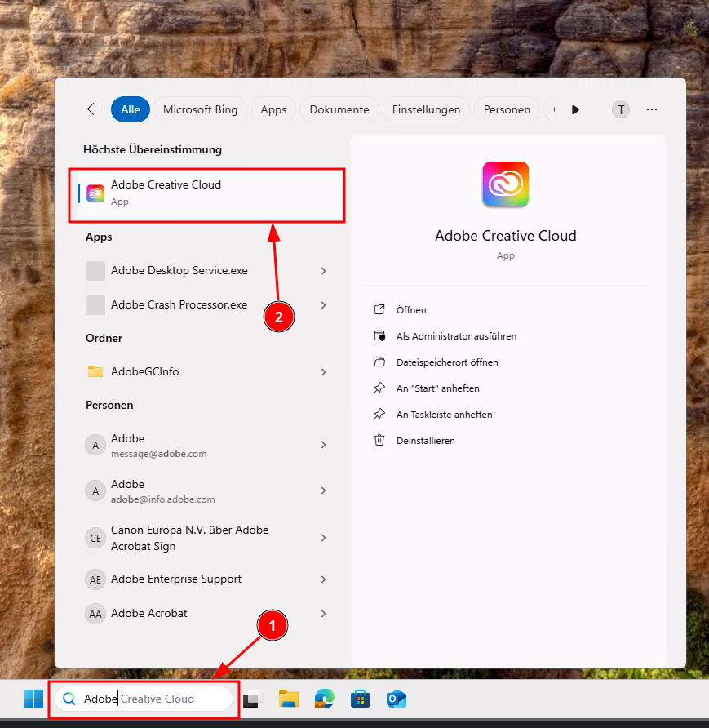Viewport: 709px width, 728px height.
Task: Choose Als Administrator ausführen
Action: pos(456,336)
